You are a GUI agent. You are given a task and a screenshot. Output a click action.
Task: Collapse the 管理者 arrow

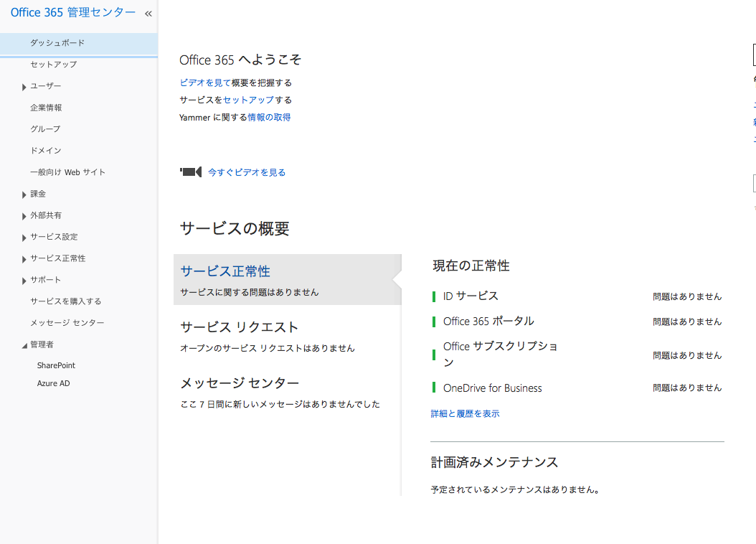tap(24, 345)
